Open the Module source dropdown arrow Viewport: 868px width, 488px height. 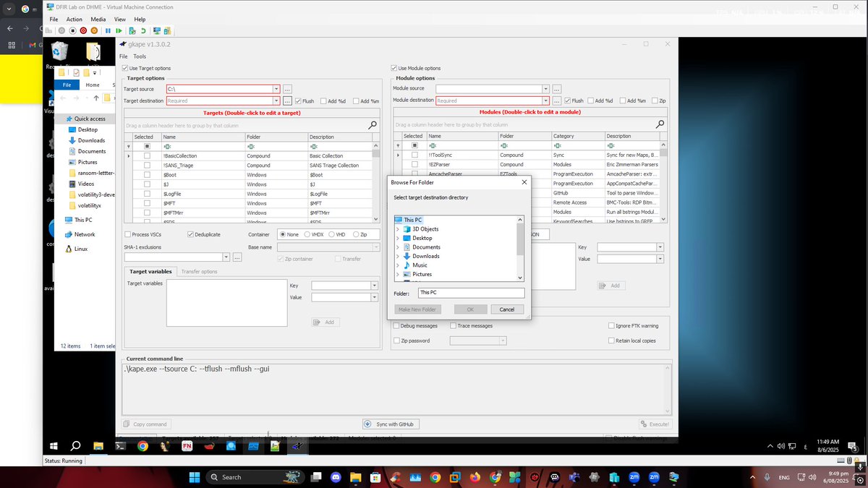point(545,89)
